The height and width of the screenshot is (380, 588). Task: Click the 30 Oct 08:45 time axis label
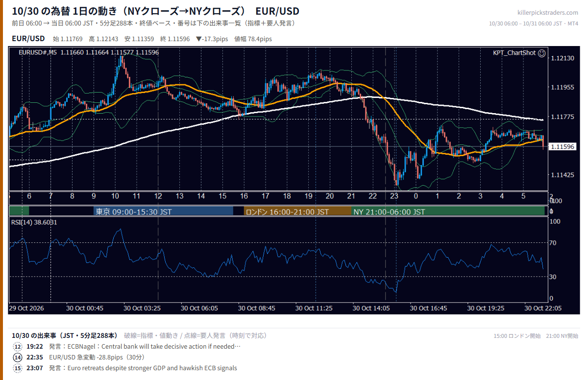257,309
